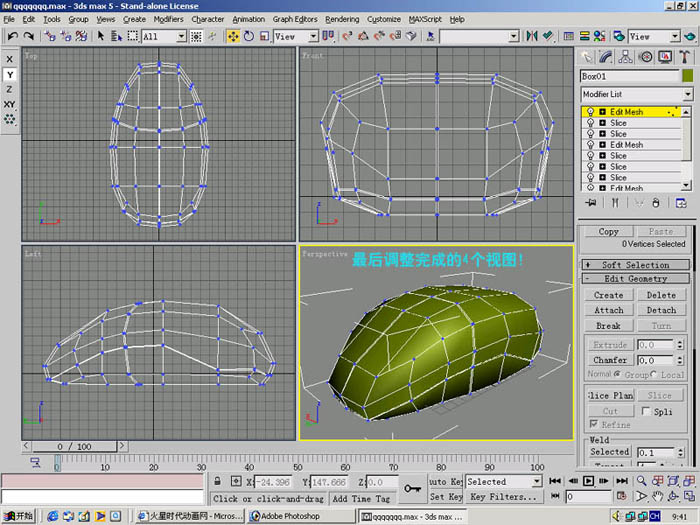Viewport: 700px width, 525px height.
Task: Click the Chamfer button
Action: point(610,360)
